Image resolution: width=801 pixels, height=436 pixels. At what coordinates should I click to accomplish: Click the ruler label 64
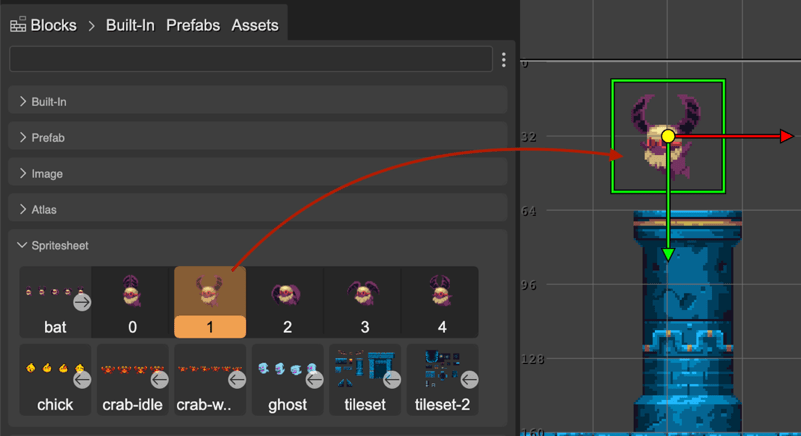(x=529, y=211)
